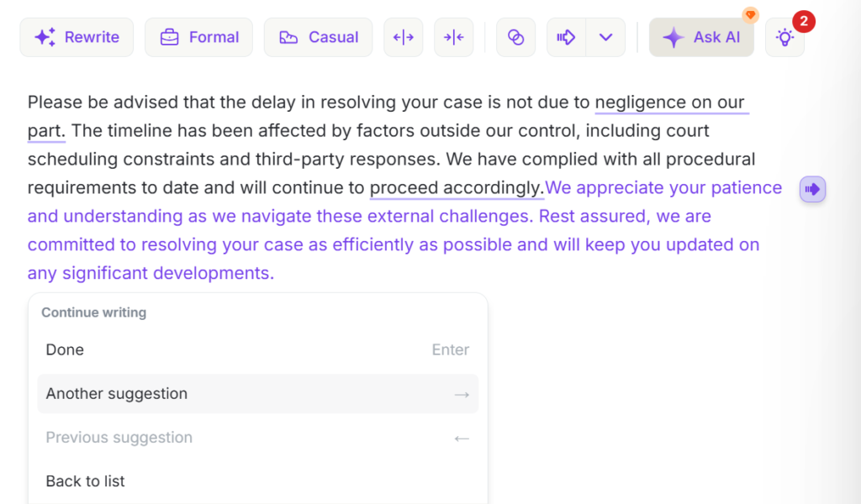This screenshot has width=861, height=504.
Task: Open the lightbulb suggestions icon
Action: [784, 38]
